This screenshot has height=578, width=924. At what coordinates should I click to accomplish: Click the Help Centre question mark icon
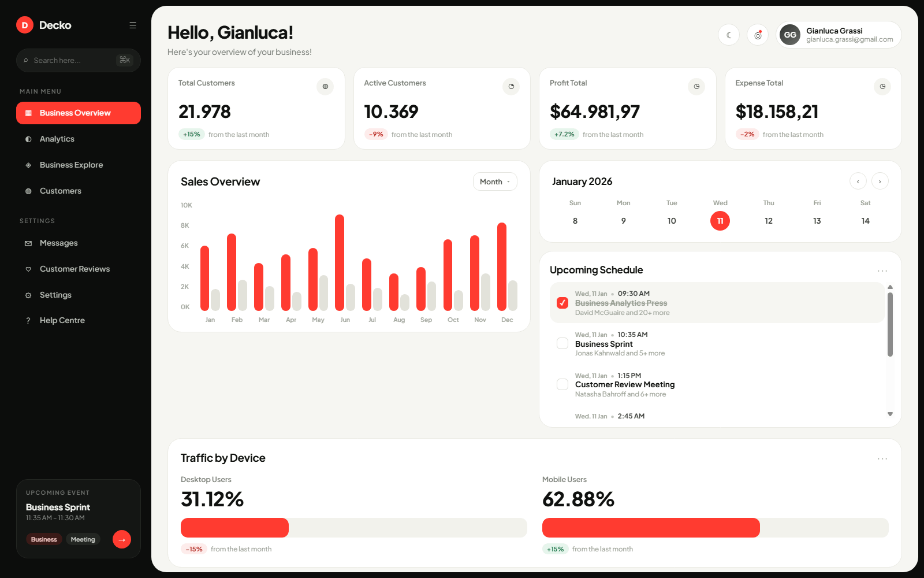pos(28,321)
